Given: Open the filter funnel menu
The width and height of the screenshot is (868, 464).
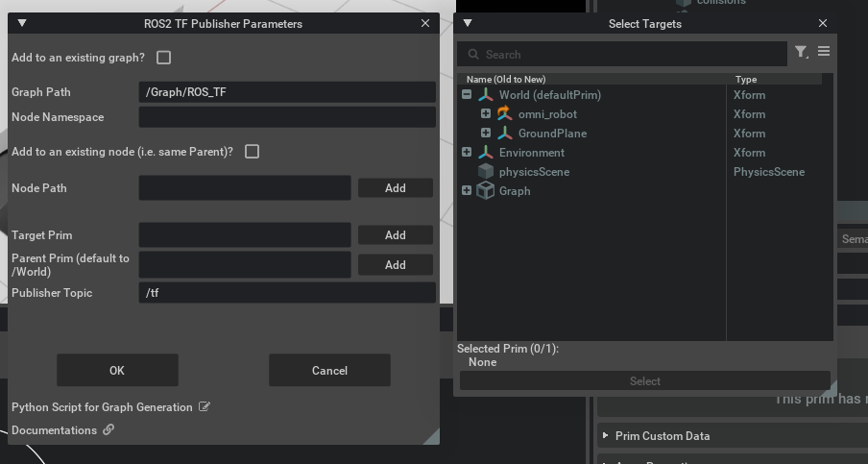Looking at the screenshot, I should [801, 52].
